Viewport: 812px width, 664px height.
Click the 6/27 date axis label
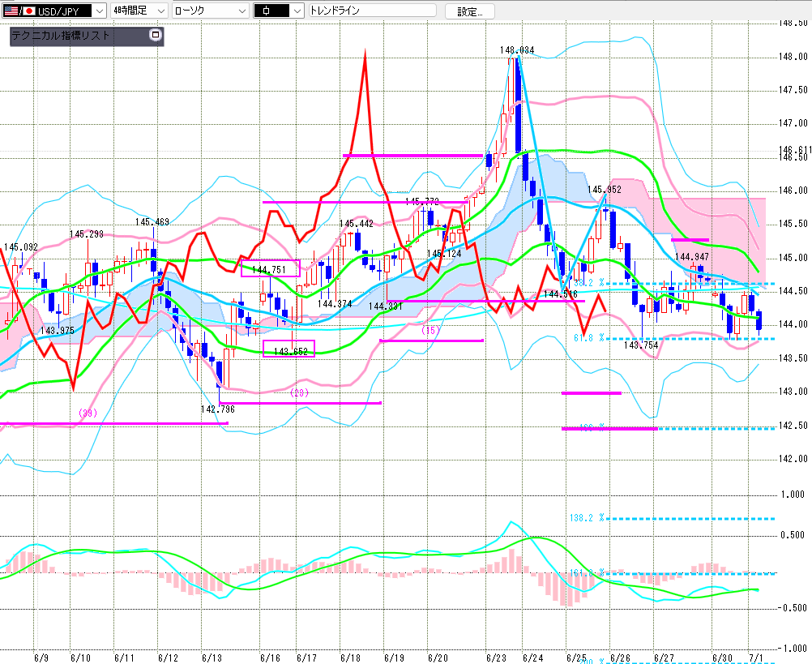[x=664, y=658]
